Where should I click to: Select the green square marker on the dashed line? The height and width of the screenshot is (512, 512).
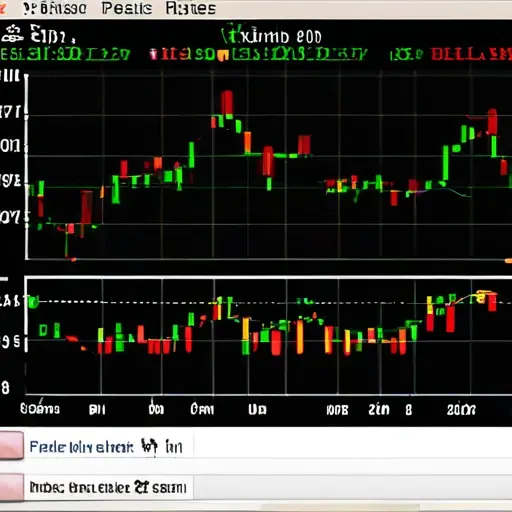coord(33,302)
